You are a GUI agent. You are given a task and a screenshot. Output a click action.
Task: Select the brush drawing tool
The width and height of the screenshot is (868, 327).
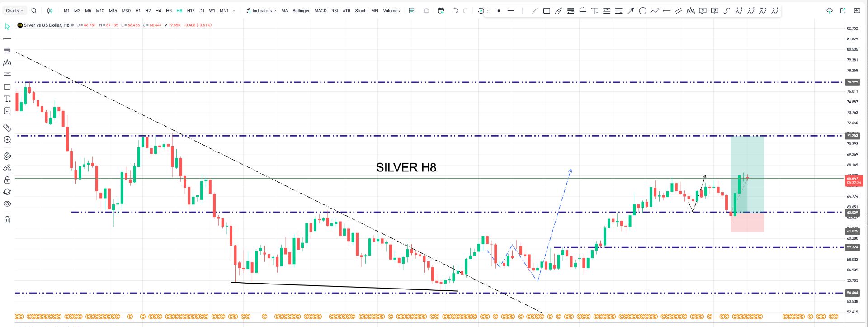[x=559, y=11]
